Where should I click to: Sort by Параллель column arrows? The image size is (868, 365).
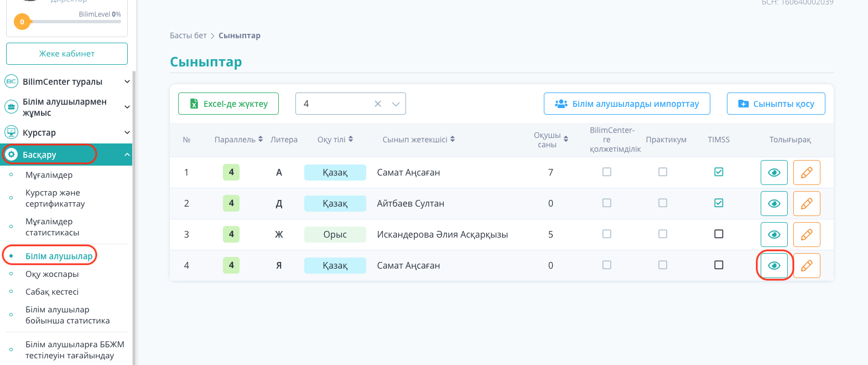click(x=261, y=139)
